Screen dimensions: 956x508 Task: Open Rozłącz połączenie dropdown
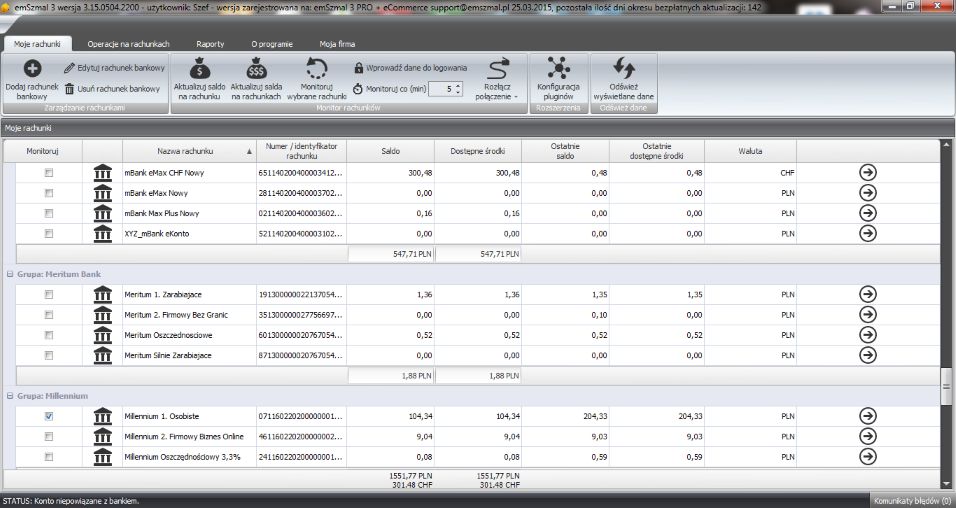pos(497,80)
